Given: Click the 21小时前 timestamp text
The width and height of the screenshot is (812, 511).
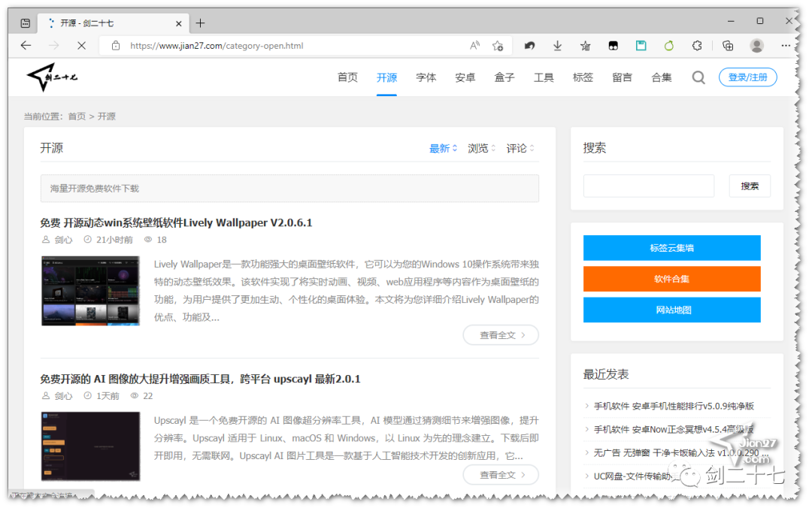Looking at the screenshot, I should coord(114,240).
